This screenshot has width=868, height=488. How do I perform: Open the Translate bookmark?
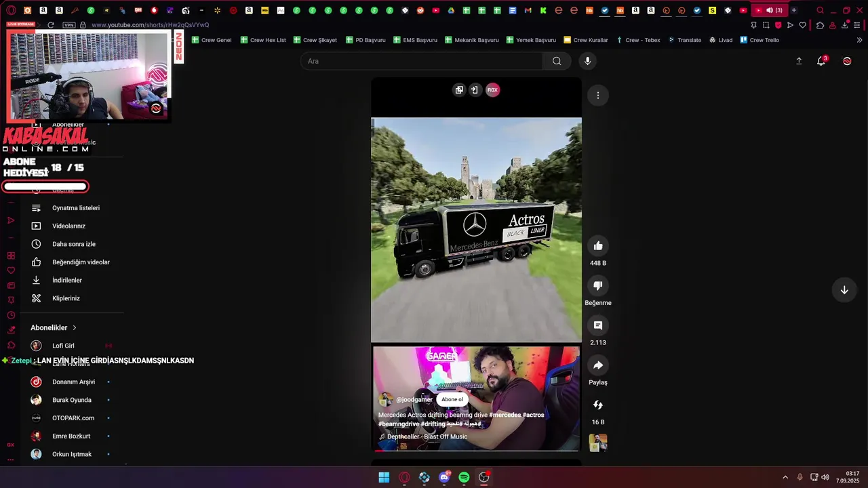[x=685, y=40]
